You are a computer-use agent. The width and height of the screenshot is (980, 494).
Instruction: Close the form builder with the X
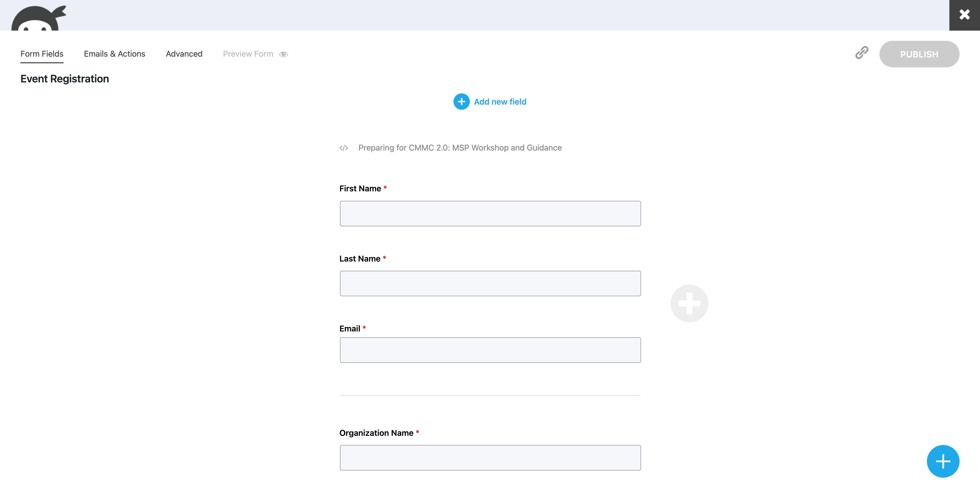tap(964, 15)
